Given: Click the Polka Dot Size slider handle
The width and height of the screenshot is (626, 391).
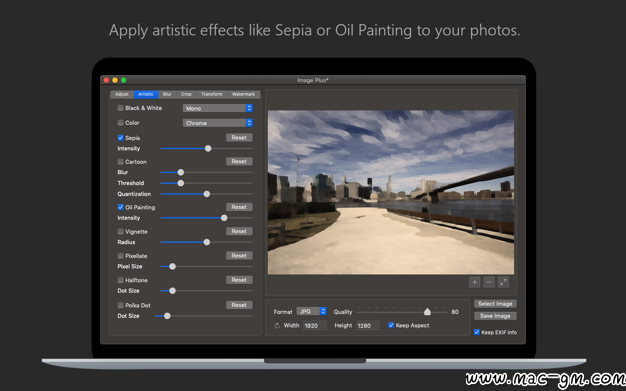Looking at the screenshot, I should (167, 316).
